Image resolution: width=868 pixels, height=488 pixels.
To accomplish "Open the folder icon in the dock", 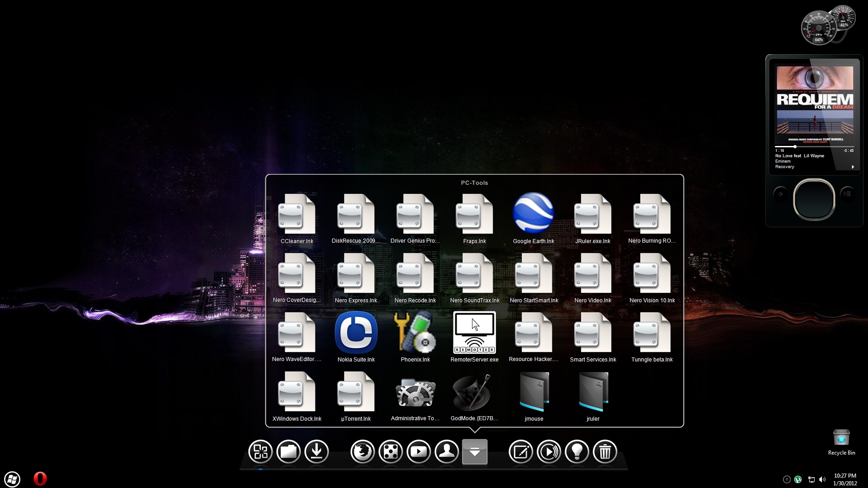I will 288,451.
